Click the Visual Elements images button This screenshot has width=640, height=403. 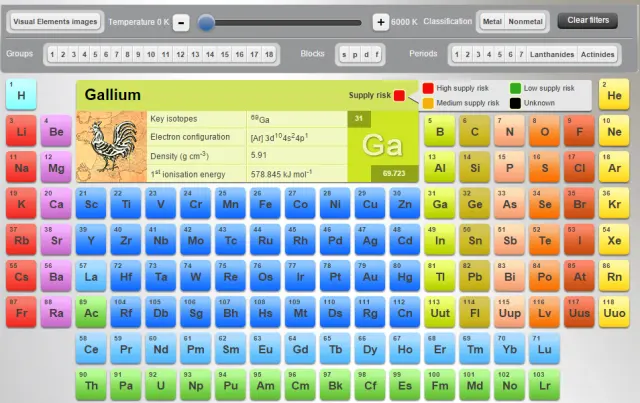point(56,22)
